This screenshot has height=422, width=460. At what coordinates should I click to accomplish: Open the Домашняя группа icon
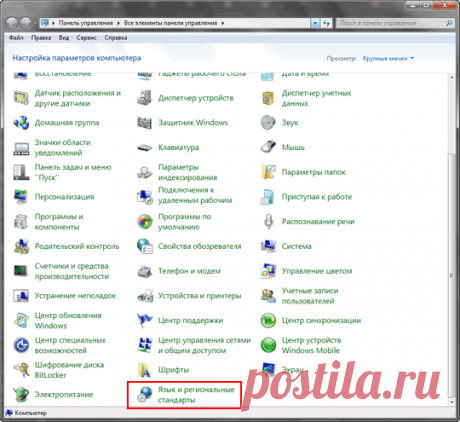click(x=21, y=122)
